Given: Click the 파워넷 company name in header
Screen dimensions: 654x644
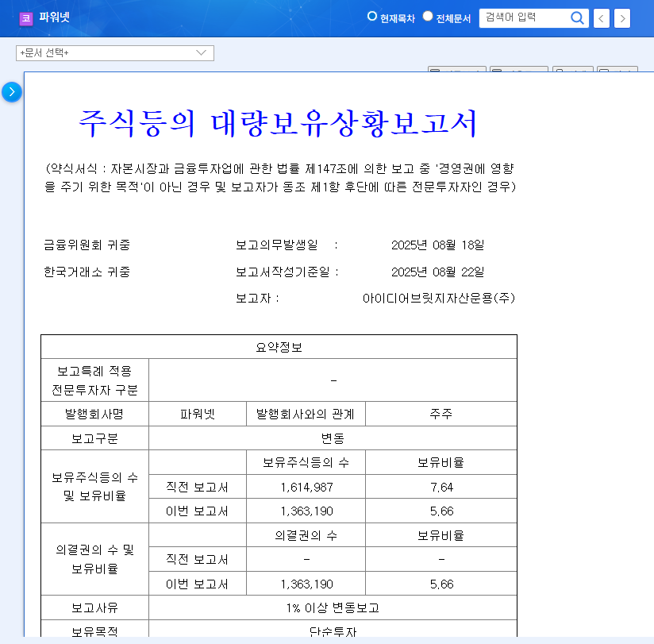Looking at the screenshot, I should pyautogui.click(x=54, y=17).
